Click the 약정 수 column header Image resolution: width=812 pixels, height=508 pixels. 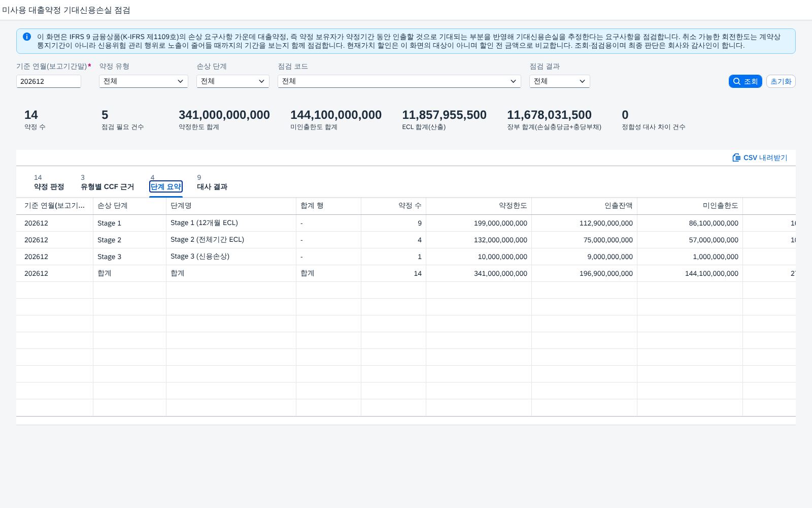pos(393,206)
